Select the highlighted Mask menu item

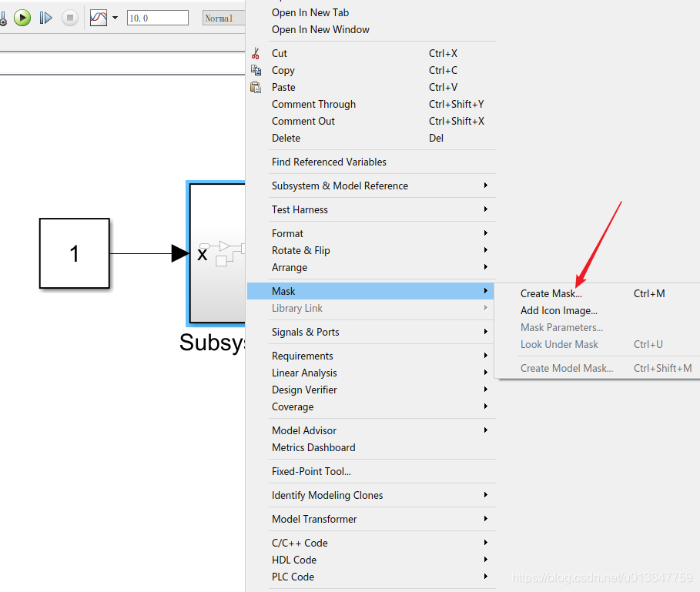pyautogui.click(x=370, y=291)
